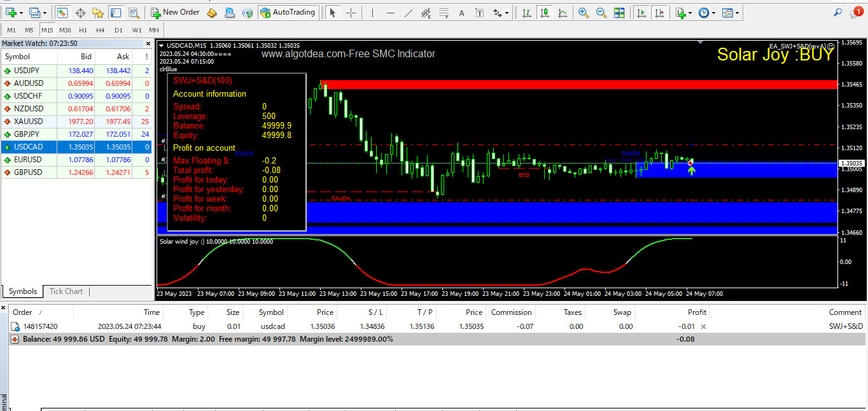Switch to the Tick Chart tab
This screenshot has width=868, height=411.
[66, 291]
